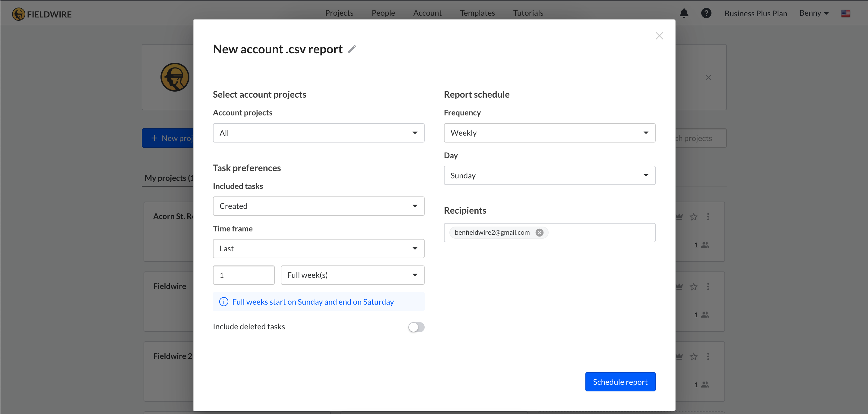Open more options on Fieldwire 2 card
The height and width of the screenshot is (414, 868).
(708, 356)
